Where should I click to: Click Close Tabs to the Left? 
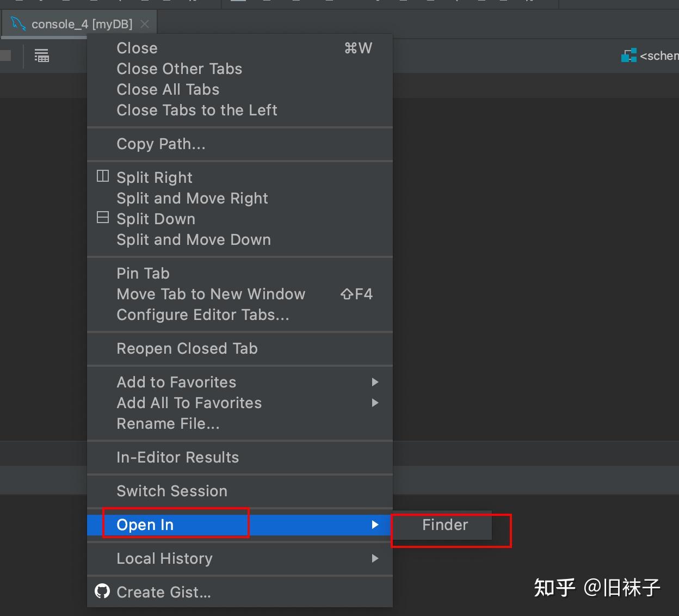(197, 110)
